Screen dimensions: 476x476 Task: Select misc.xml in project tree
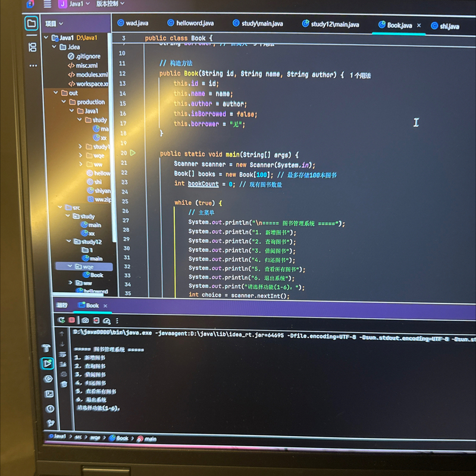click(x=83, y=65)
